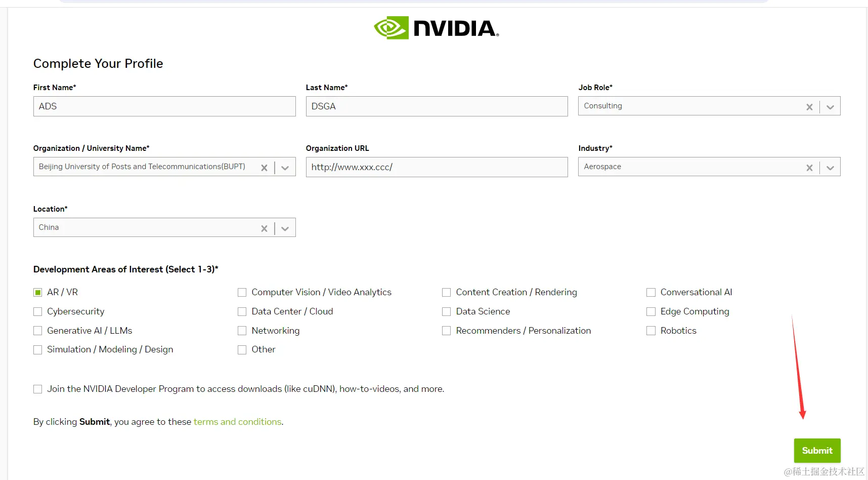Expand the Job Role dropdown arrow

point(830,107)
